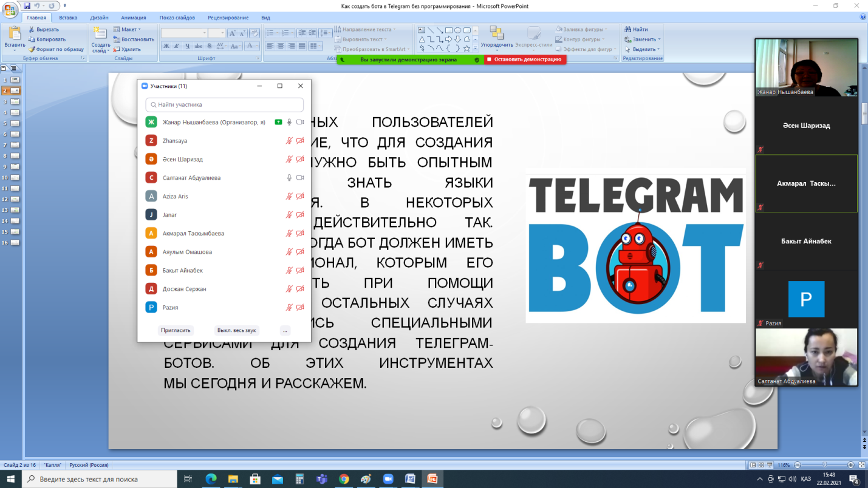Open the font name combo box

pyautogui.click(x=185, y=33)
